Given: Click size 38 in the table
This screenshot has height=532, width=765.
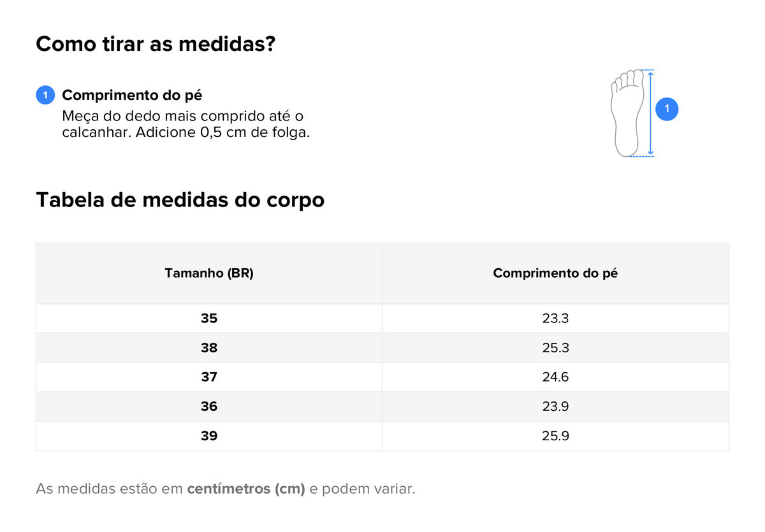Looking at the screenshot, I should tap(209, 348).
